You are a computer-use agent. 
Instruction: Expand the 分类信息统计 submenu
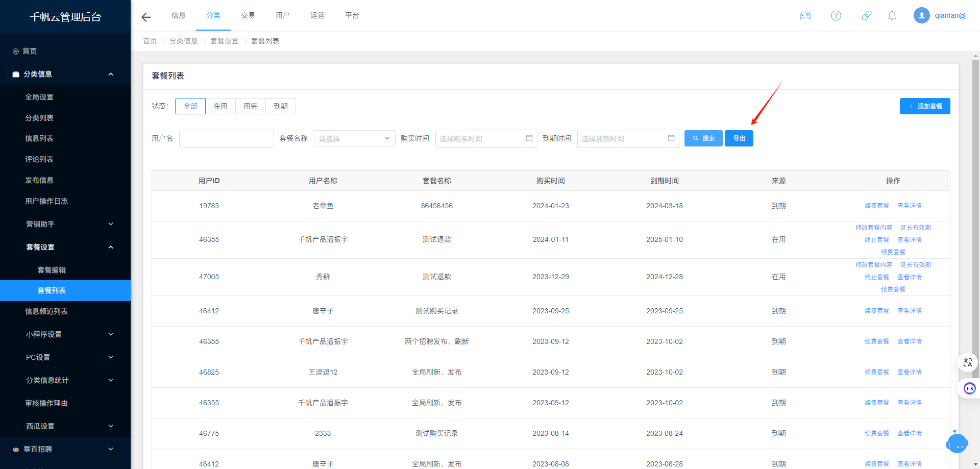(65, 380)
